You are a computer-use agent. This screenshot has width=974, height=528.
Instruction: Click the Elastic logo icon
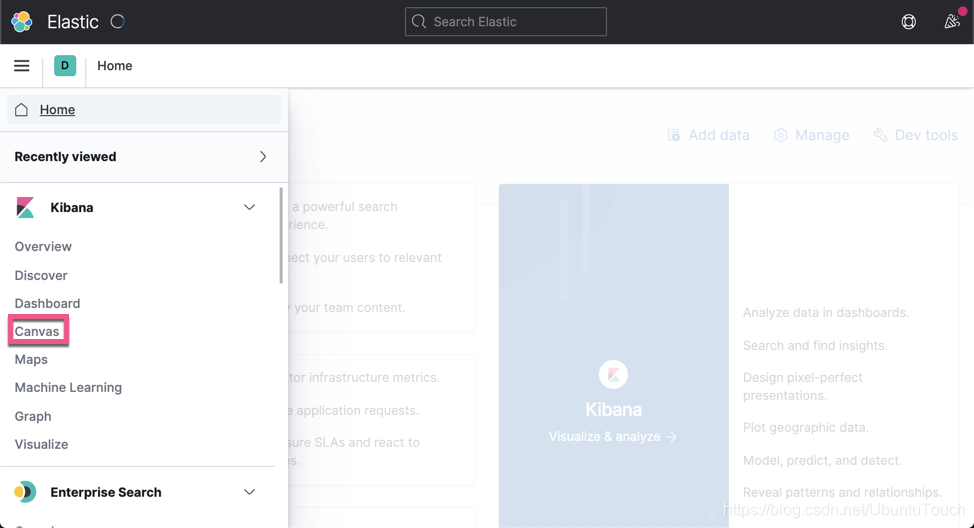point(22,22)
